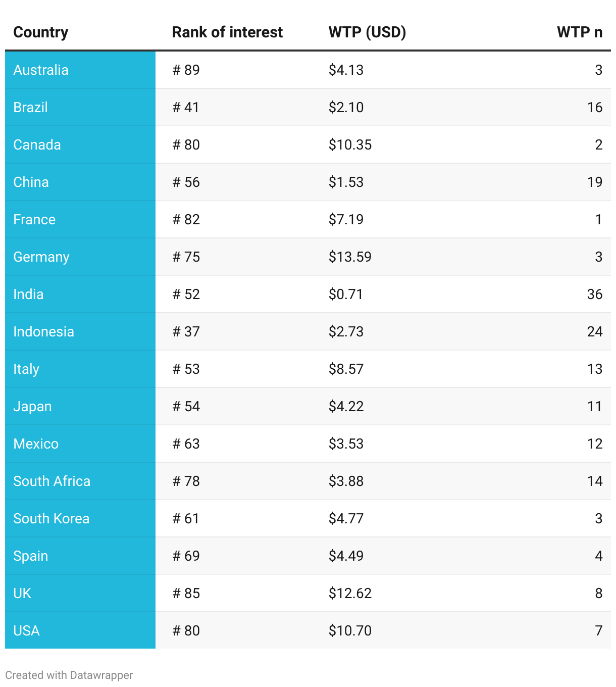
Task: Click the WTP (USD) column header
Action: pyautogui.click(x=367, y=32)
